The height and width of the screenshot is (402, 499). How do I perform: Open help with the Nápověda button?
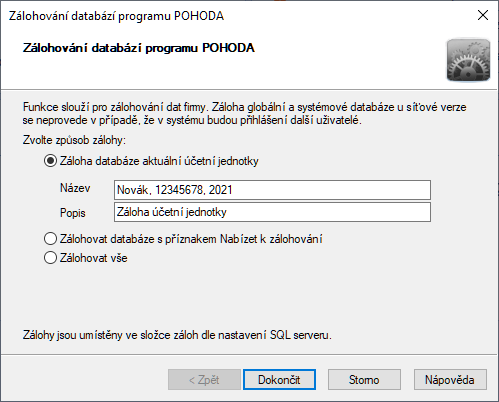click(450, 380)
